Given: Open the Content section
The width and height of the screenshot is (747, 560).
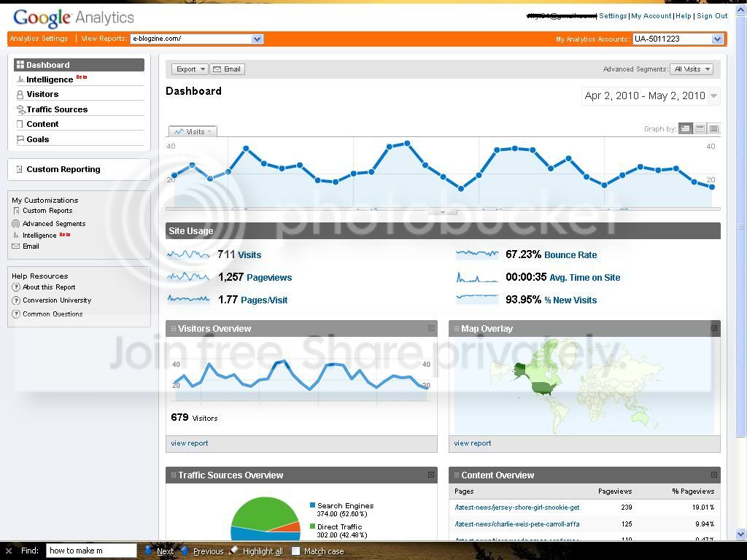Looking at the screenshot, I should pyautogui.click(x=42, y=124).
